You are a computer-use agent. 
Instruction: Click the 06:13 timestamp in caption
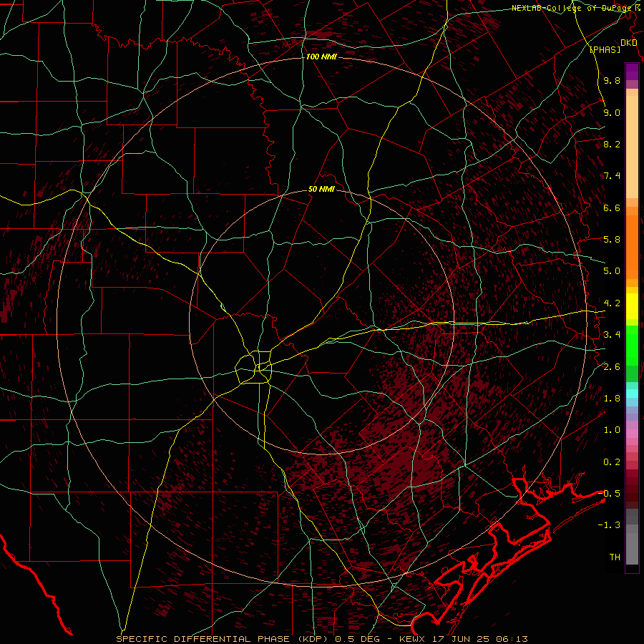[x=512, y=639]
